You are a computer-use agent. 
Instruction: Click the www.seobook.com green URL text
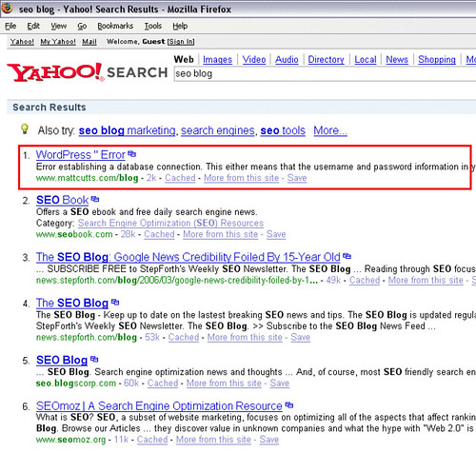tap(74, 234)
